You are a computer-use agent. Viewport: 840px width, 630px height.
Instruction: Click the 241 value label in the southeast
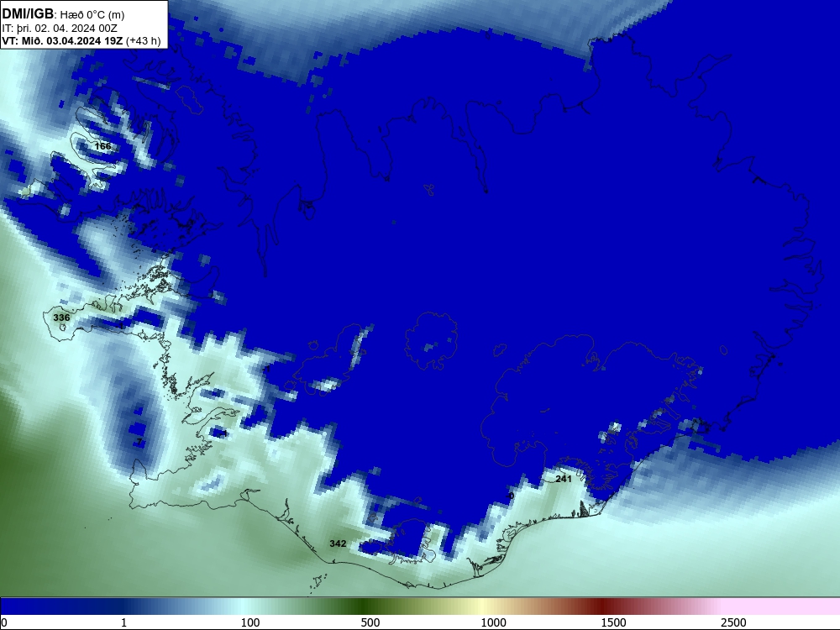[x=564, y=479]
